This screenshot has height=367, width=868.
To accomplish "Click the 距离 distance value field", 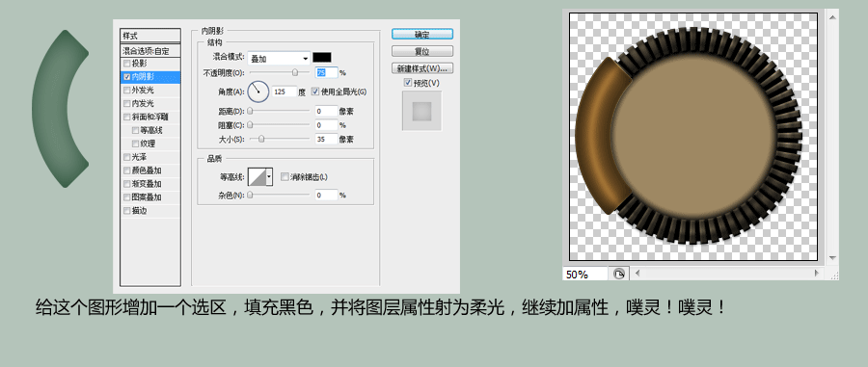I will [x=326, y=111].
